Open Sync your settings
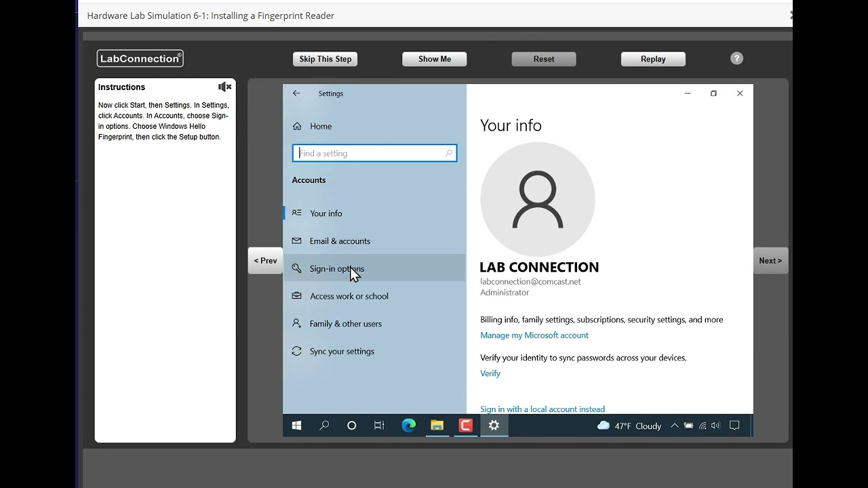The height and width of the screenshot is (488, 868). point(374,351)
